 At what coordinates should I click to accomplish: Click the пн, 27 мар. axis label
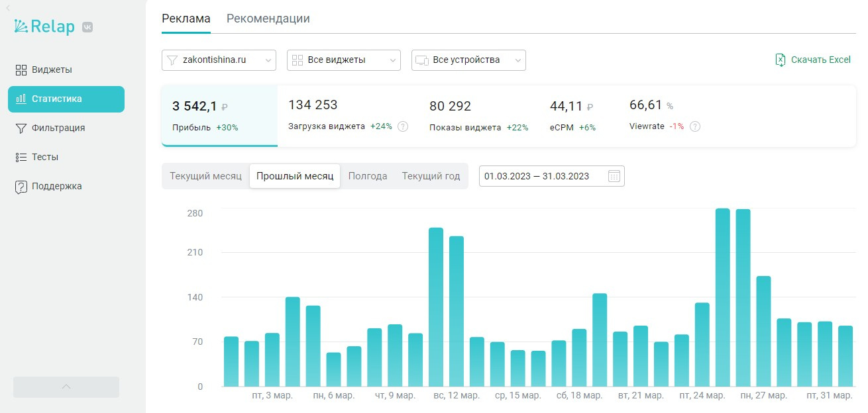763,396
